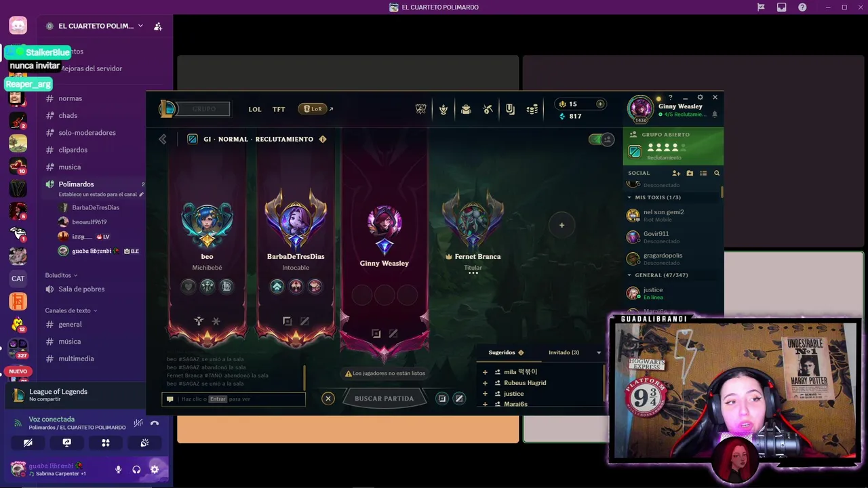Open Discord activities button

tap(106, 443)
